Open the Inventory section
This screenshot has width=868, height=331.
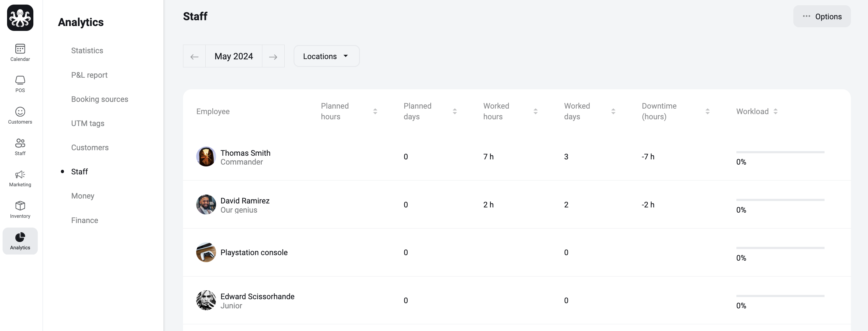[x=20, y=210]
